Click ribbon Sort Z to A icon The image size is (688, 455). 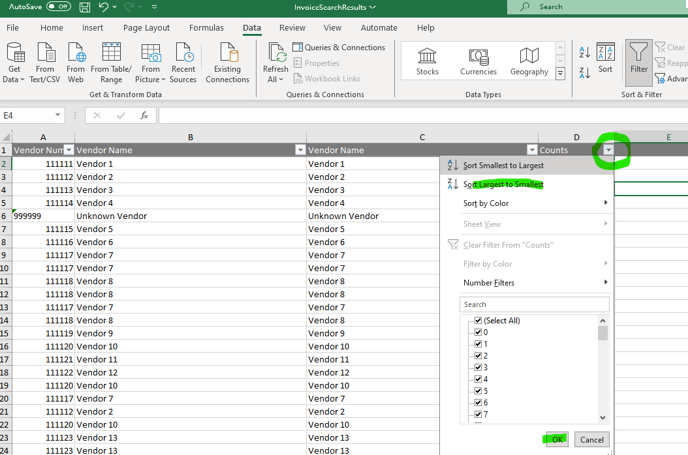pos(585,73)
